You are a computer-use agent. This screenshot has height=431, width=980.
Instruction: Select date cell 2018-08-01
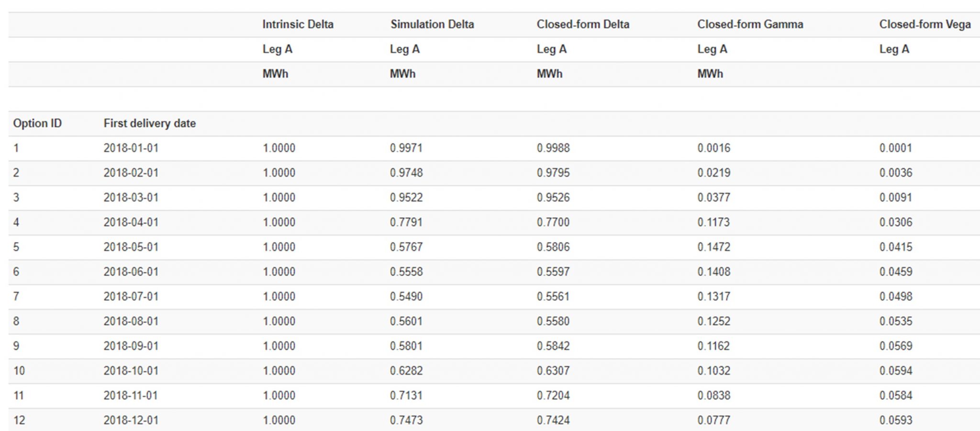click(x=131, y=321)
